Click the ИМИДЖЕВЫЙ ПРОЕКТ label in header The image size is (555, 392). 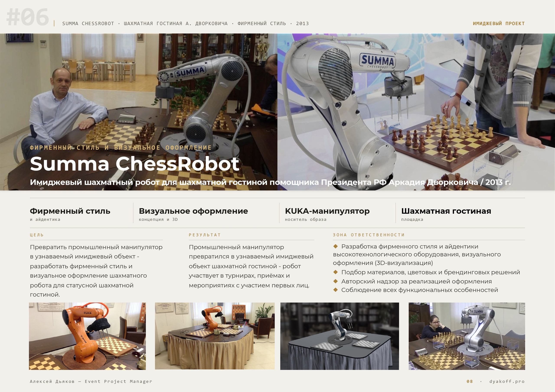(499, 23)
